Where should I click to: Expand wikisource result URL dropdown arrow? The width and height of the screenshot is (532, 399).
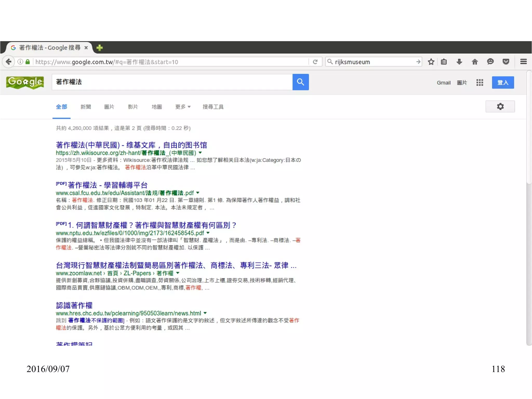point(200,153)
